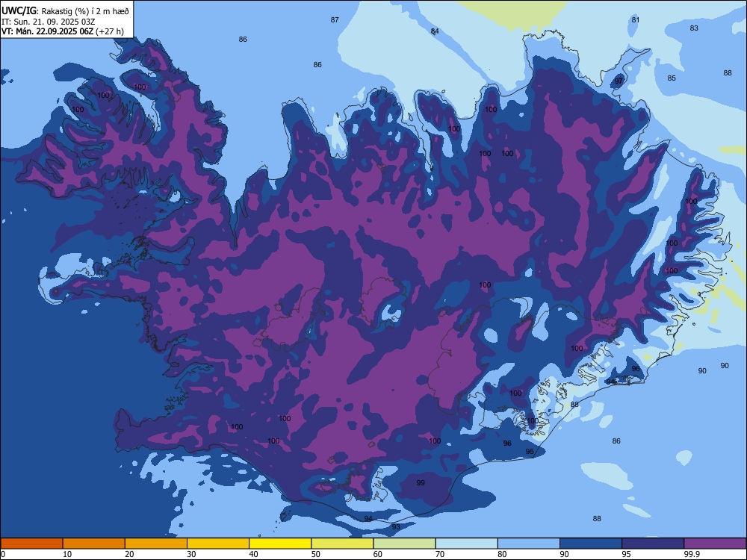Image resolution: width=747 pixels, height=560 pixels.
Task: Select the dark blue 90–95 legend swatch
Action: pos(591,544)
